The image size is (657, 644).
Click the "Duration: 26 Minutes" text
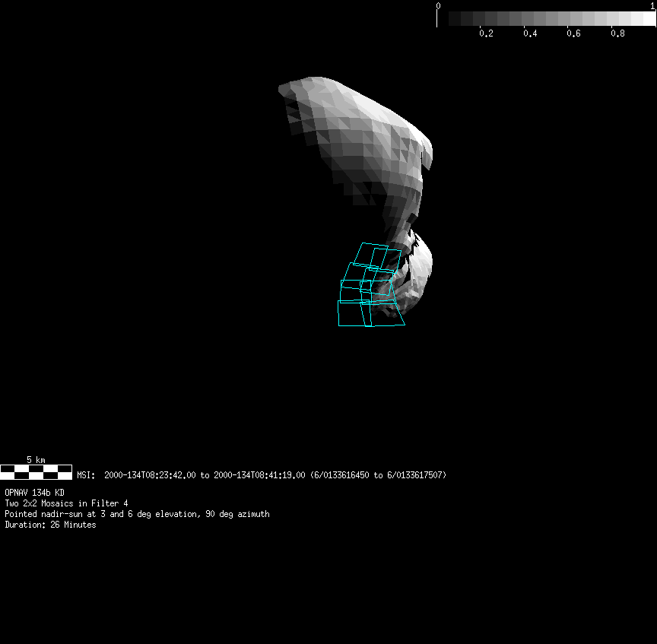coord(50,525)
